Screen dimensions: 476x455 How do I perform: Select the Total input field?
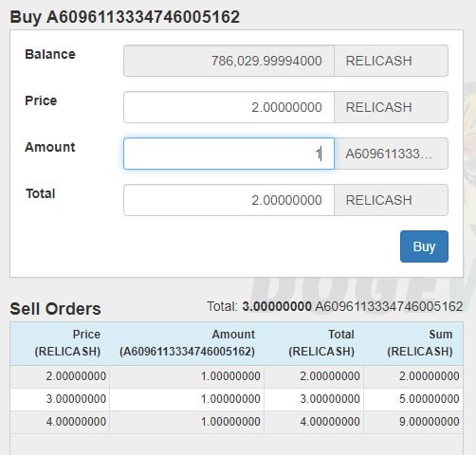tap(229, 200)
